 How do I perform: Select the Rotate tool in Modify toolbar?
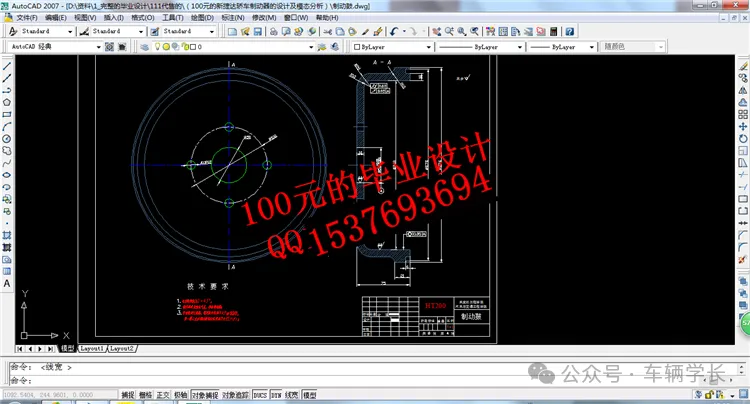click(x=743, y=139)
